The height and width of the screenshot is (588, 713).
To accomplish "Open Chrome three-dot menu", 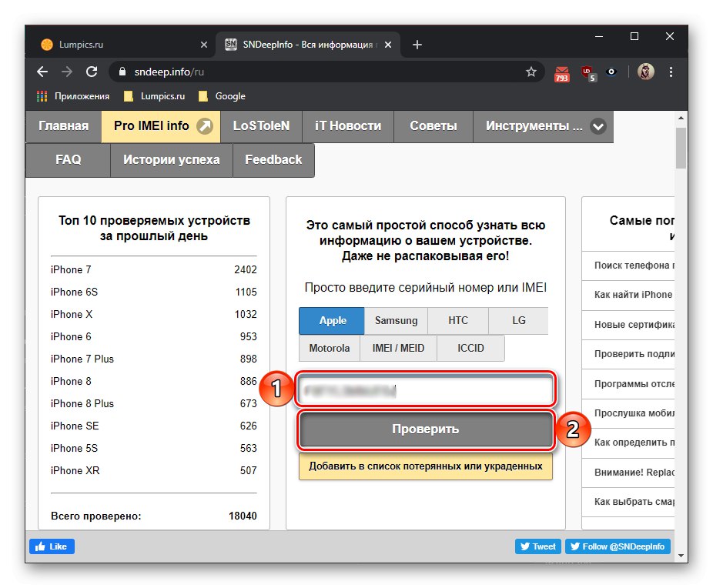I will coord(671,72).
